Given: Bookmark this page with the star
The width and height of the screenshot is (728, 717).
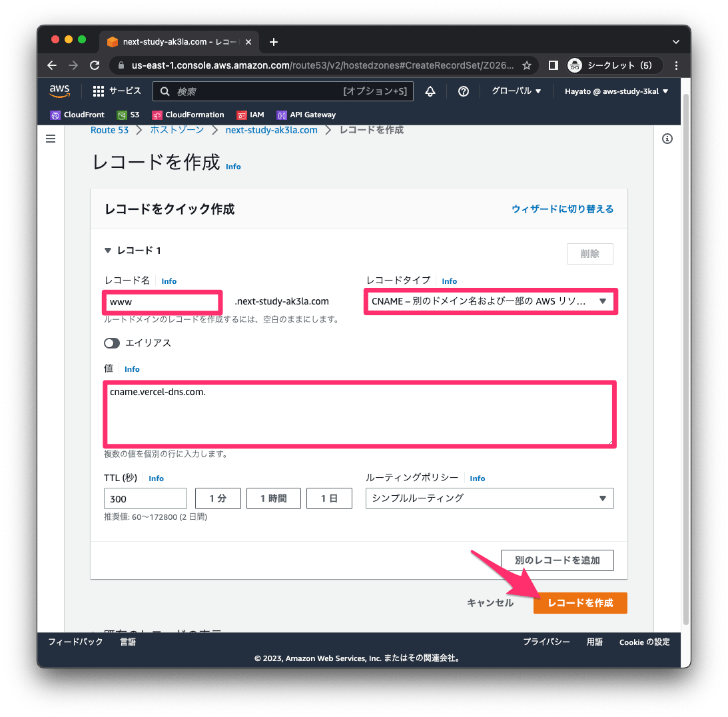Looking at the screenshot, I should (526, 65).
